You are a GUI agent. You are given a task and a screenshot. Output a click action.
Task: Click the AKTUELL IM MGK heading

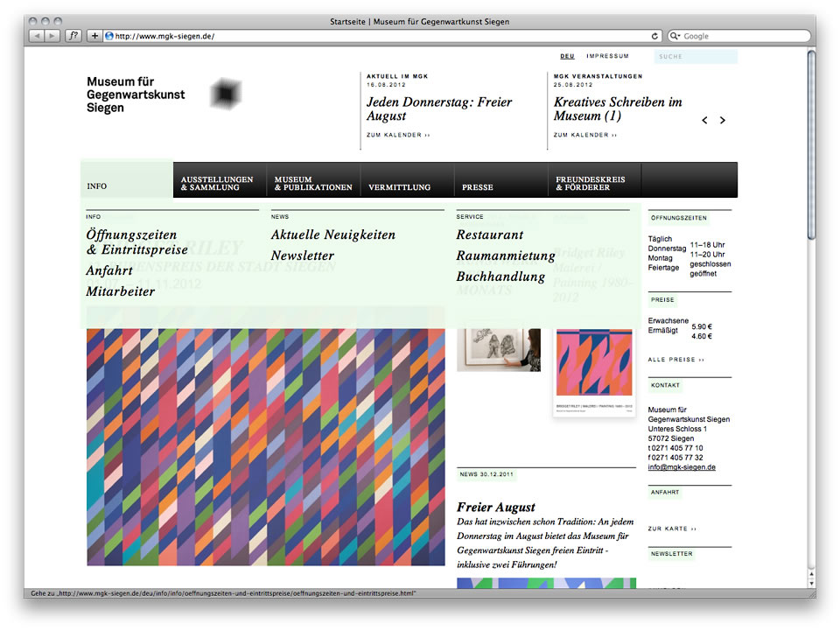click(397, 76)
